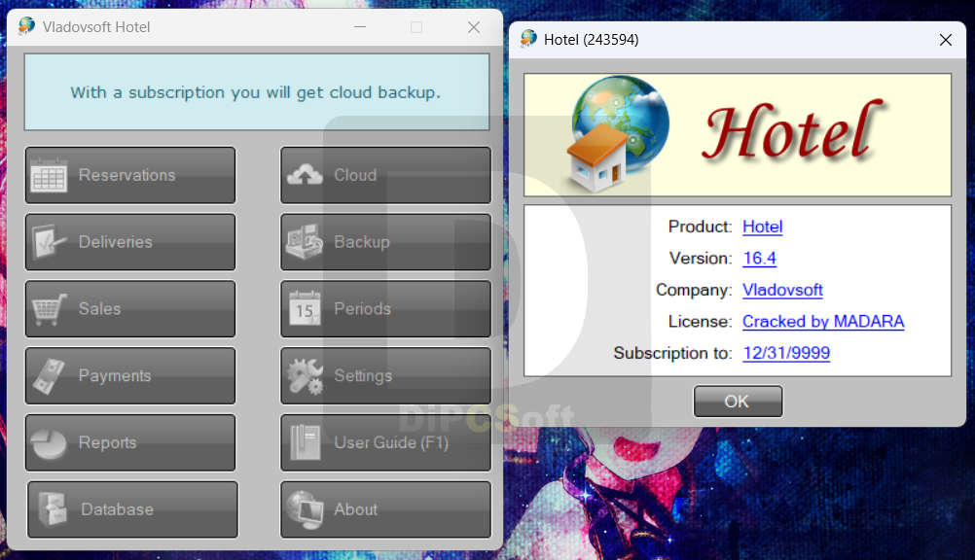Close the Vladovsoft Hotel window
The width and height of the screenshot is (975, 560).
tap(474, 26)
